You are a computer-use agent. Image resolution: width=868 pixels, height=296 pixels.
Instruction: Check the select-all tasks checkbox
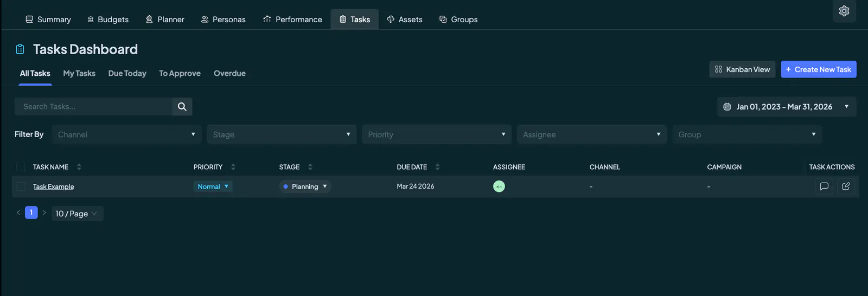21,167
